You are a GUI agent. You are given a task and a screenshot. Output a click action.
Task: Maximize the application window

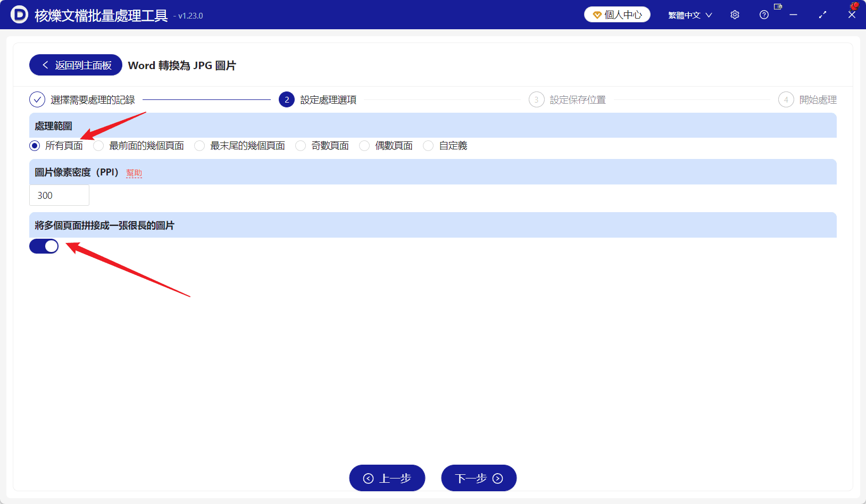click(x=822, y=15)
